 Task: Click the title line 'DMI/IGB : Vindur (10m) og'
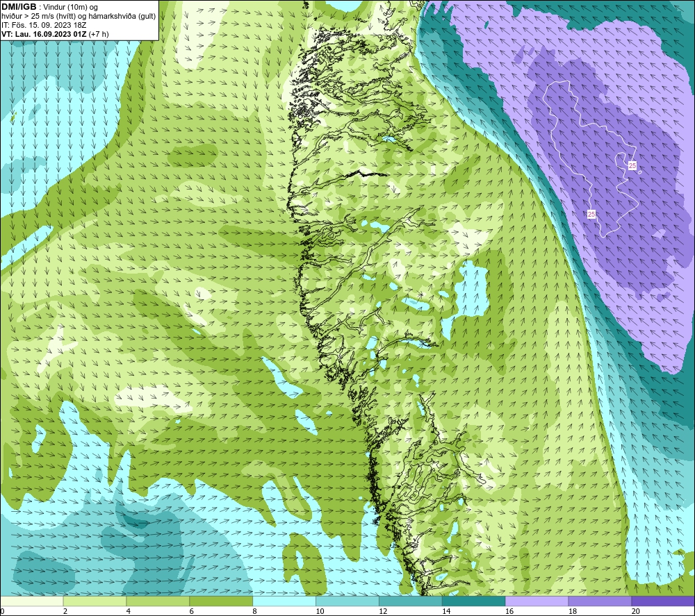point(49,7)
